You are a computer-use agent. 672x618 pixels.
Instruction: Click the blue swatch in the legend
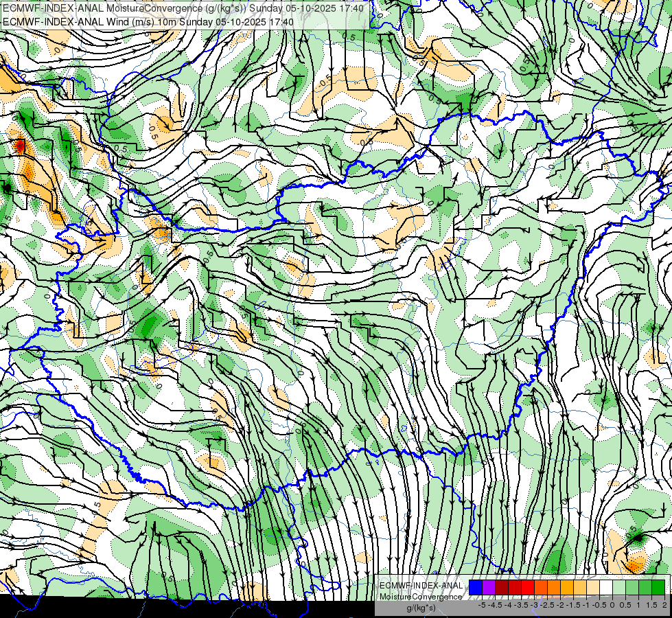476,587
